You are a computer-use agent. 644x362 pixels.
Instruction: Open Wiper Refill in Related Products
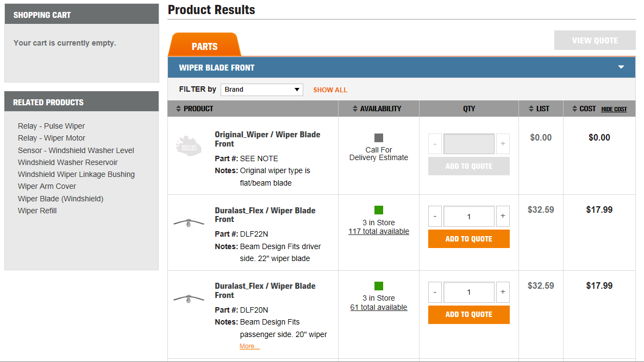(37, 211)
